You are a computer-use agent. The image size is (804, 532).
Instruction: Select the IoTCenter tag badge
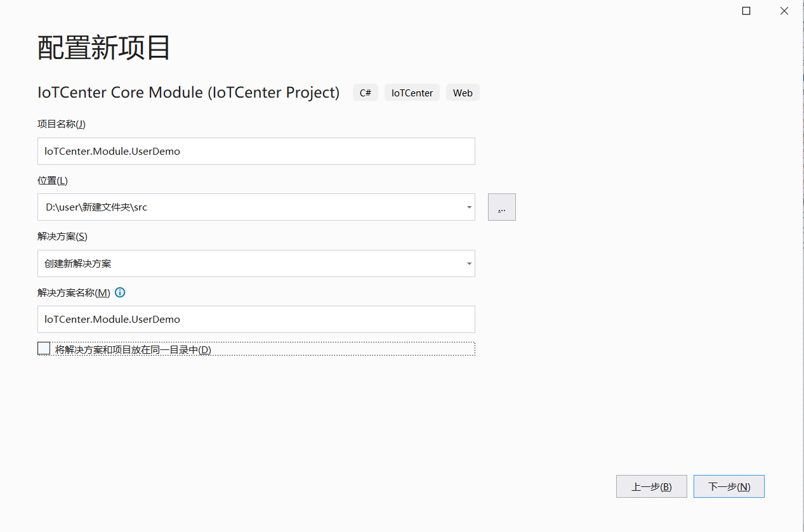click(x=412, y=93)
